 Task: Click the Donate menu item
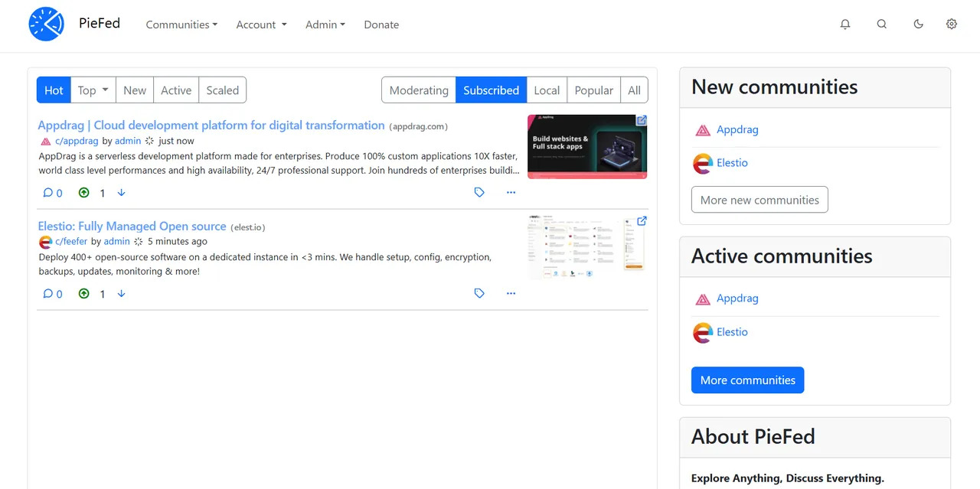381,24
